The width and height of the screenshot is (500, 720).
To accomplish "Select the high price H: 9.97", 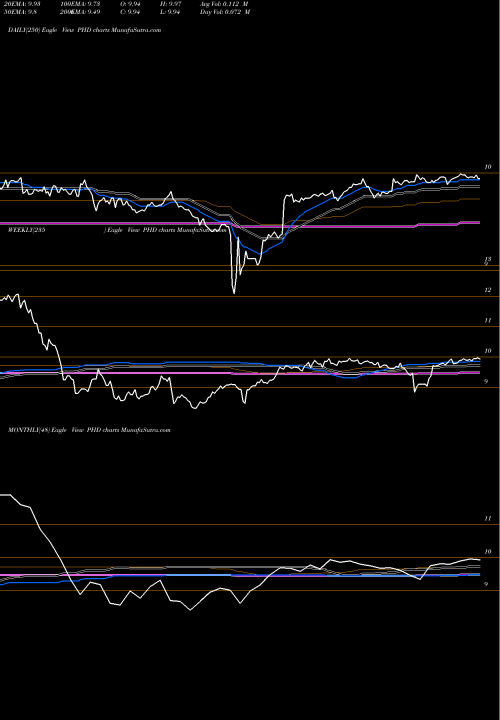I will point(169,4).
